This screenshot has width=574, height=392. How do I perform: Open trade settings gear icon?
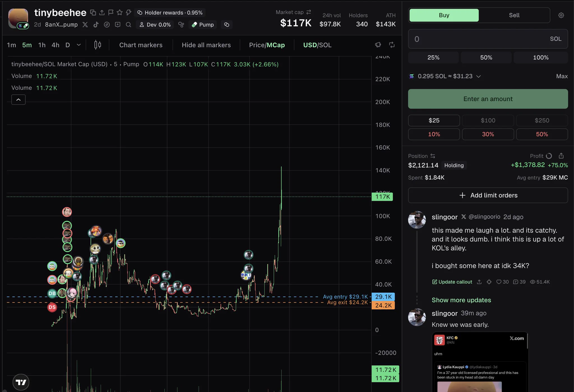tap(561, 15)
